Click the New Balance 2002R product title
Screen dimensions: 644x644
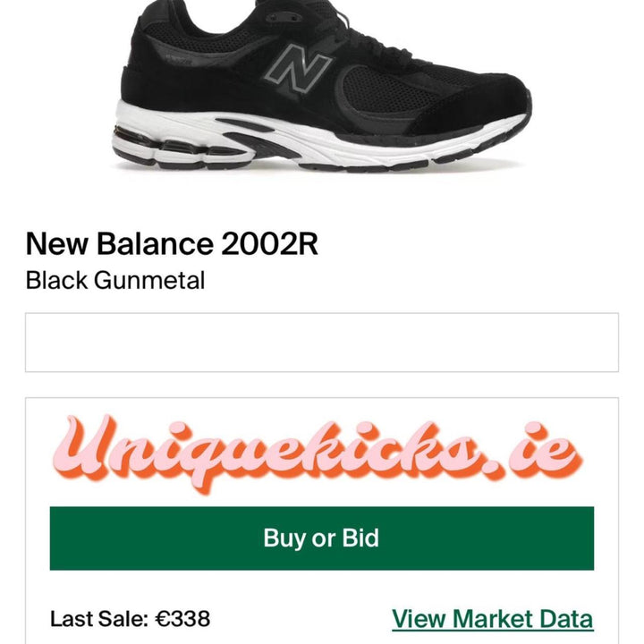(172, 244)
